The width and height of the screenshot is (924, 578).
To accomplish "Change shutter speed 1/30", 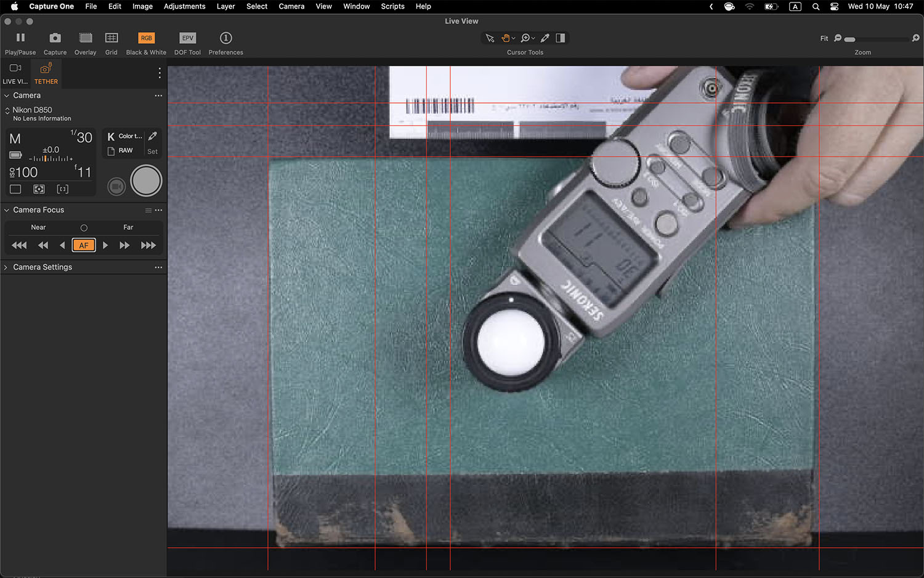I will click(81, 137).
